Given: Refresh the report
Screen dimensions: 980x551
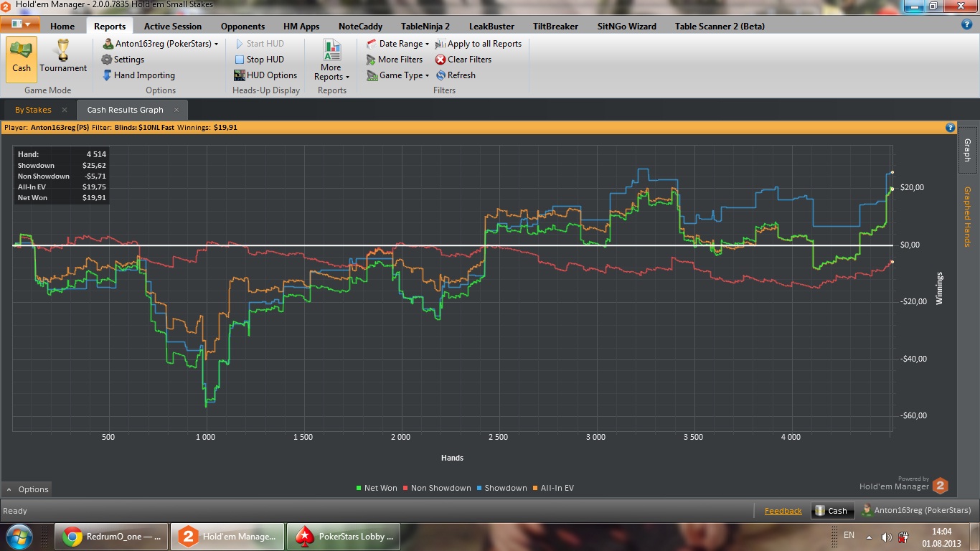Looking at the screenshot, I should tap(456, 75).
